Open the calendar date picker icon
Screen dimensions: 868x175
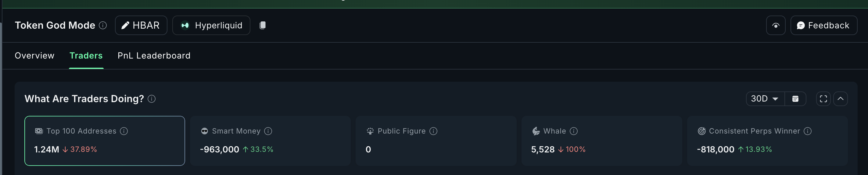(x=795, y=99)
